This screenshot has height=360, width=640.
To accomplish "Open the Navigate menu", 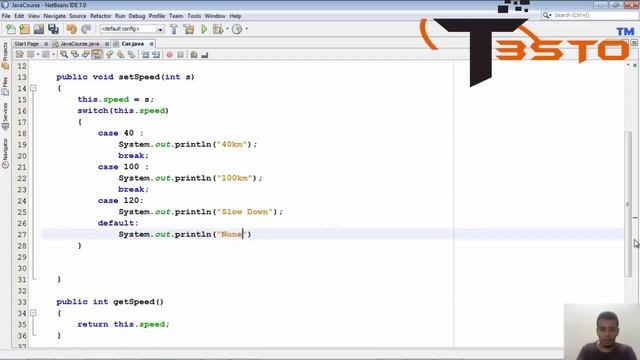I will [x=55, y=16].
